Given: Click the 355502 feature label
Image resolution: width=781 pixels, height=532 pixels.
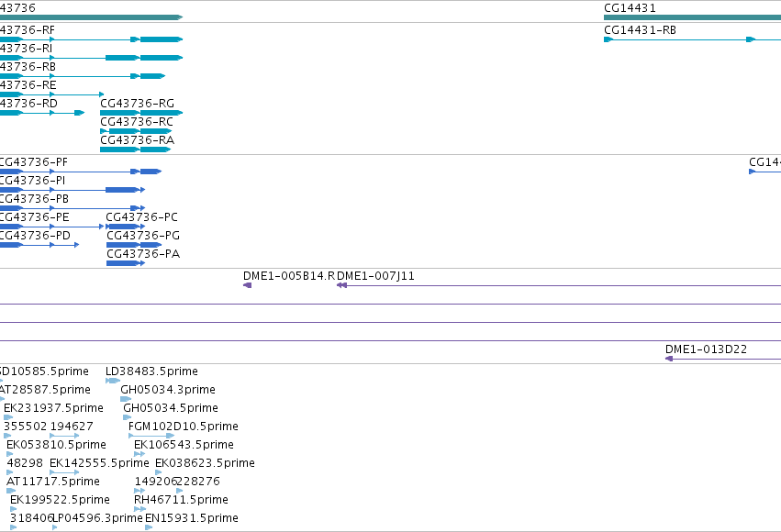Looking at the screenshot, I should (25, 427).
